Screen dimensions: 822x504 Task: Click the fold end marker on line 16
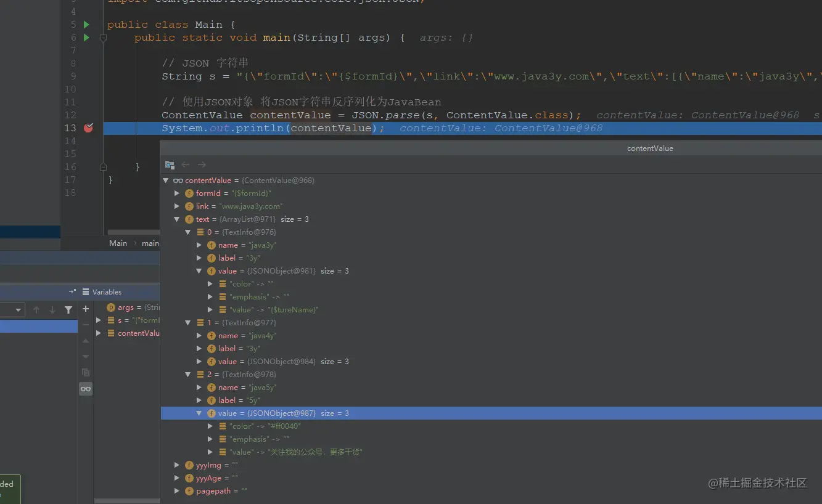103,167
